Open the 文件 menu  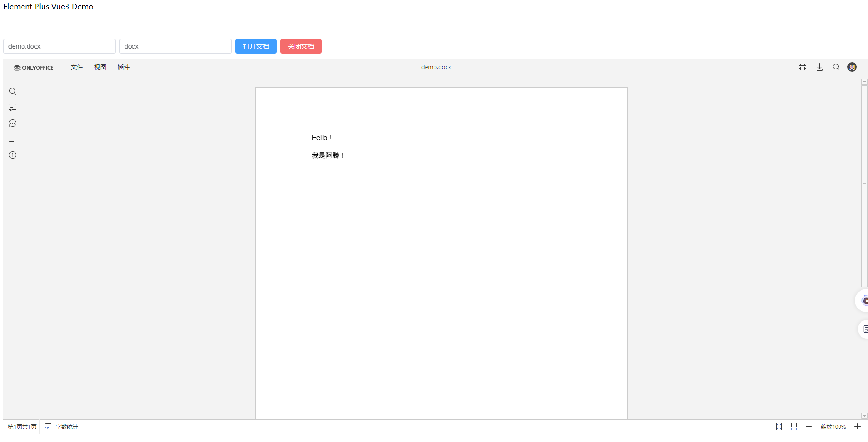(x=77, y=67)
